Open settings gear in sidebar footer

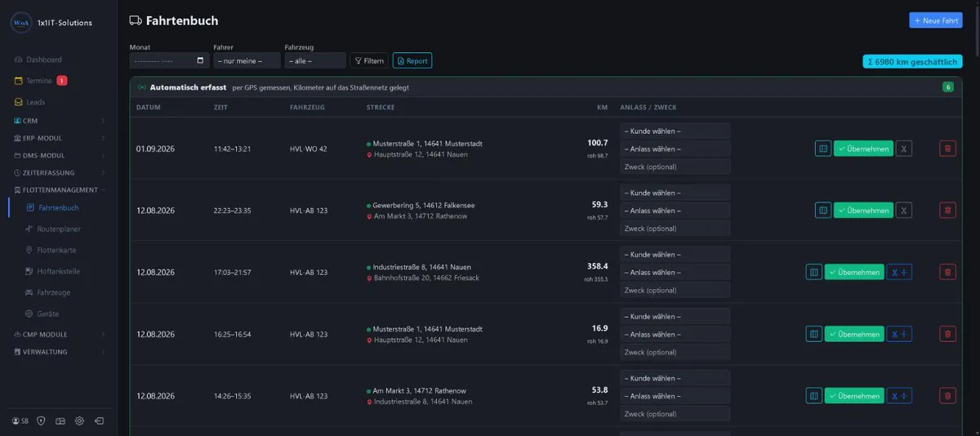click(x=79, y=421)
